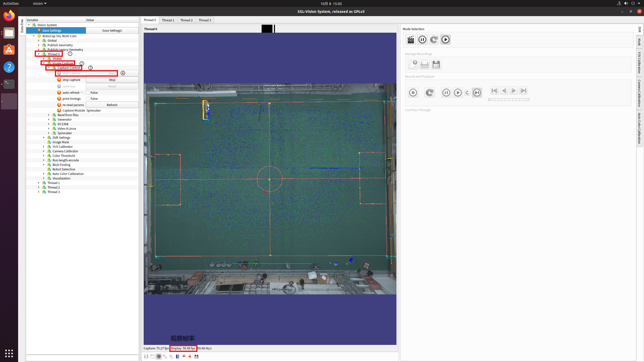Click the save image floppy icon in bottom toolbar
This screenshot has height=362, width=644.
196,356
